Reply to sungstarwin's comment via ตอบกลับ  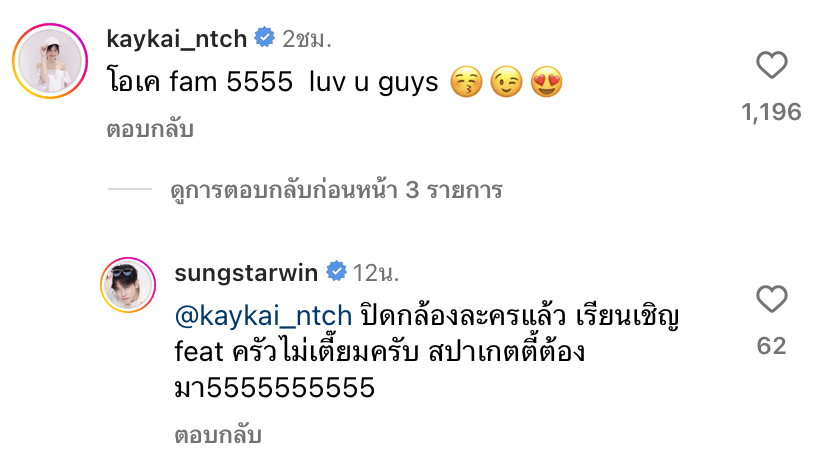(x=218, y=435)
